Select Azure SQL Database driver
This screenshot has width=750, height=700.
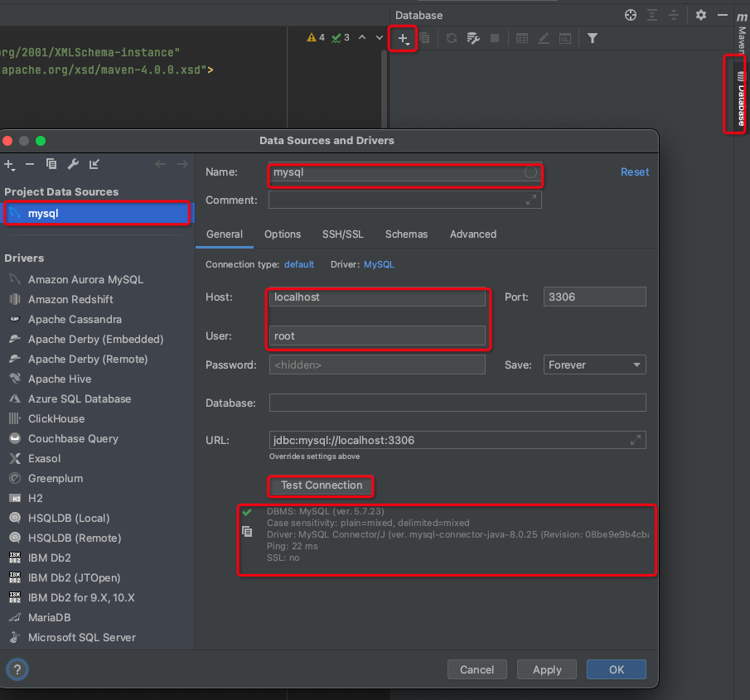coord(80,398)
